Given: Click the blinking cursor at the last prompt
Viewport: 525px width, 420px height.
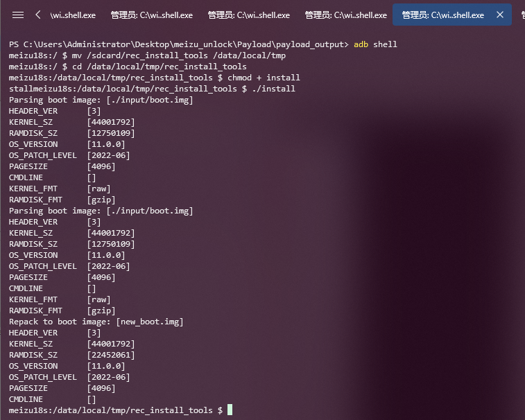Looking at the screenshot, I should point(230,410).
